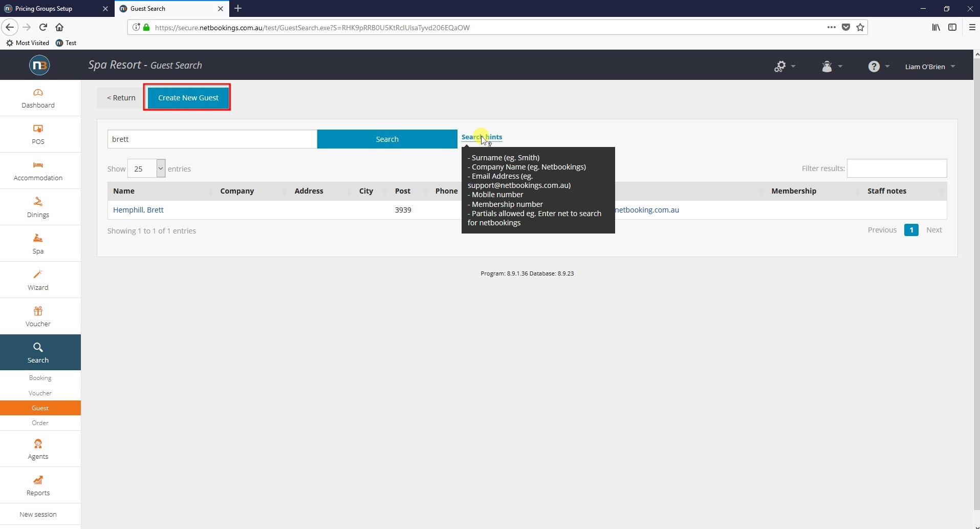Click the Create New Guest button

[x=188, y=97]
